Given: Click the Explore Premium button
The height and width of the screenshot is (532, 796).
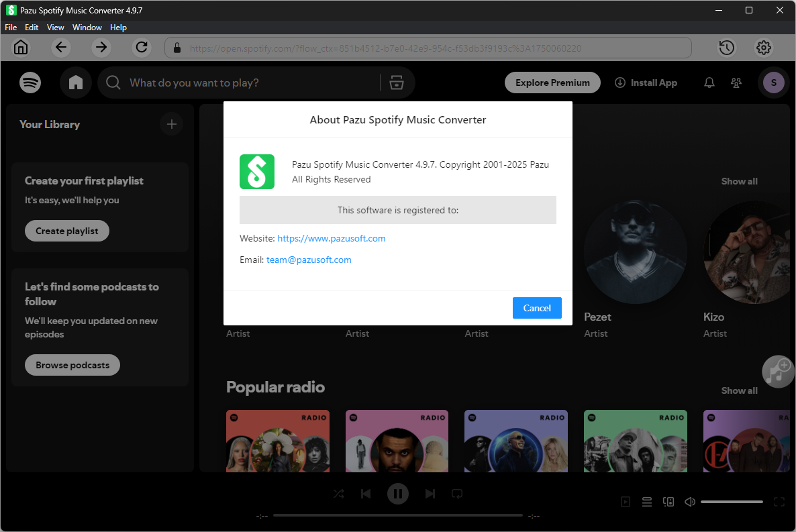Looking at the screenshot, I should click(552, 83).
